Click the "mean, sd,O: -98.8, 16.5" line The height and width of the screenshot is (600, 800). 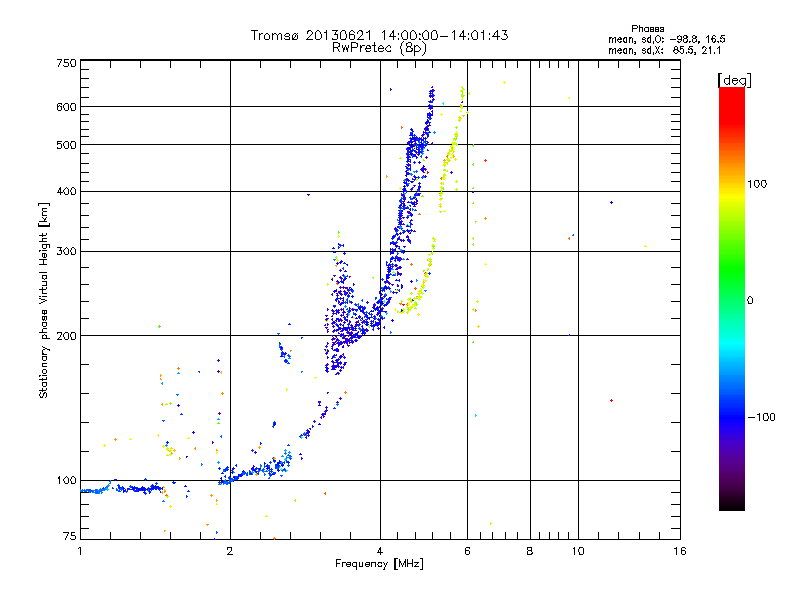pyautogui.click(x=666, y=39)
